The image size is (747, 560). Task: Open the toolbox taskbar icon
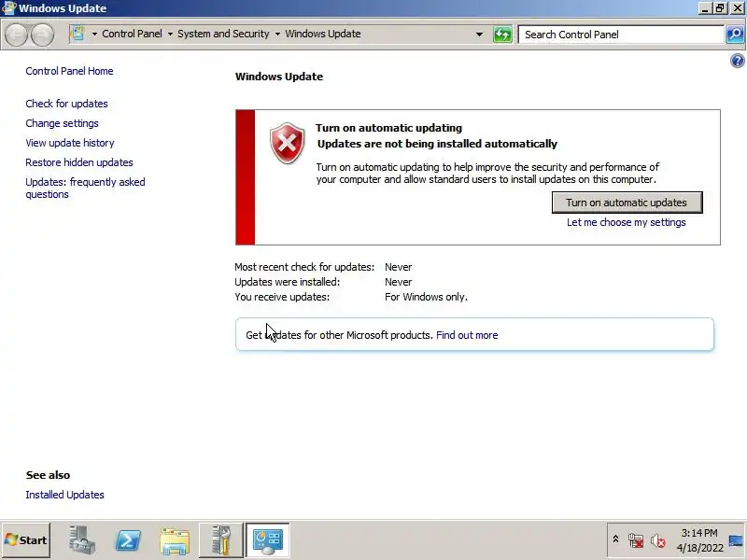tap(221, 540)
